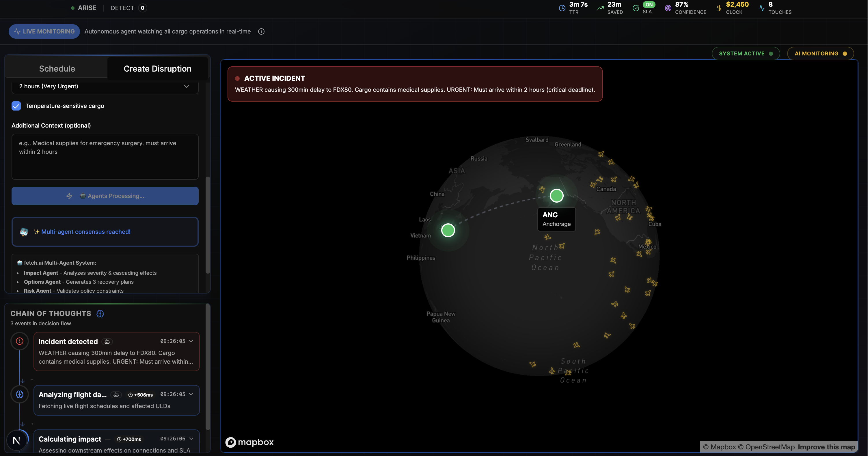Click the purple CONFIDENCE target icon
868x456 pixels.
[x=668, y=8]
